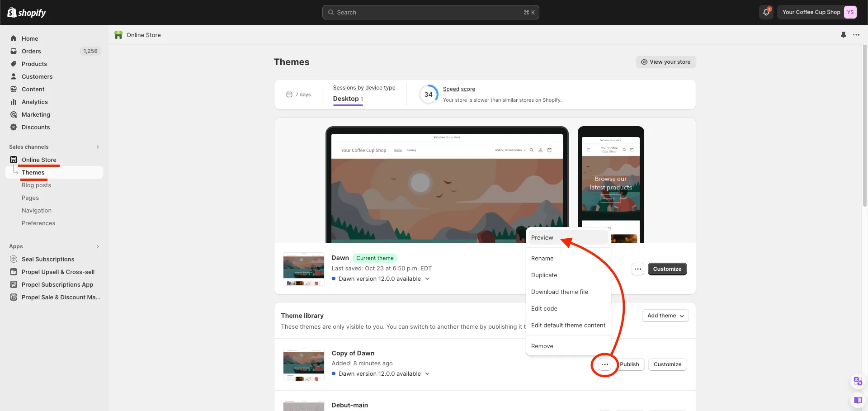868x411 pixels.
Task: Click the Current theme badge
Action: [375, 258]
